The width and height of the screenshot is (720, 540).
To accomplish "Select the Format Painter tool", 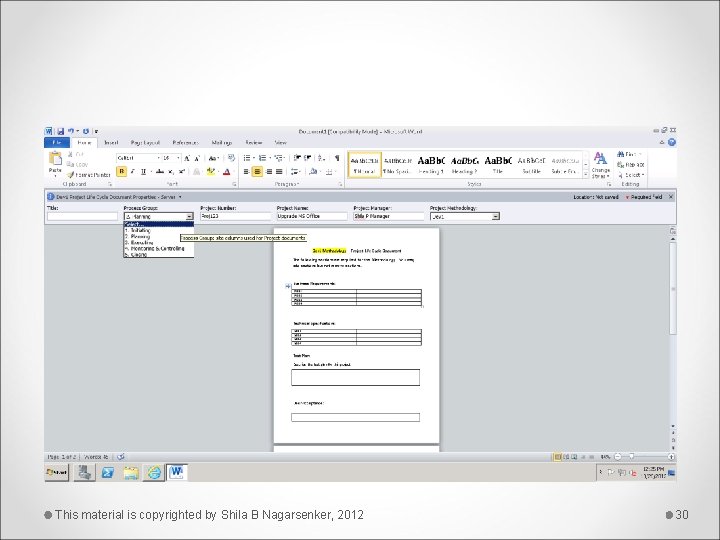I will [x=89, y=175].
